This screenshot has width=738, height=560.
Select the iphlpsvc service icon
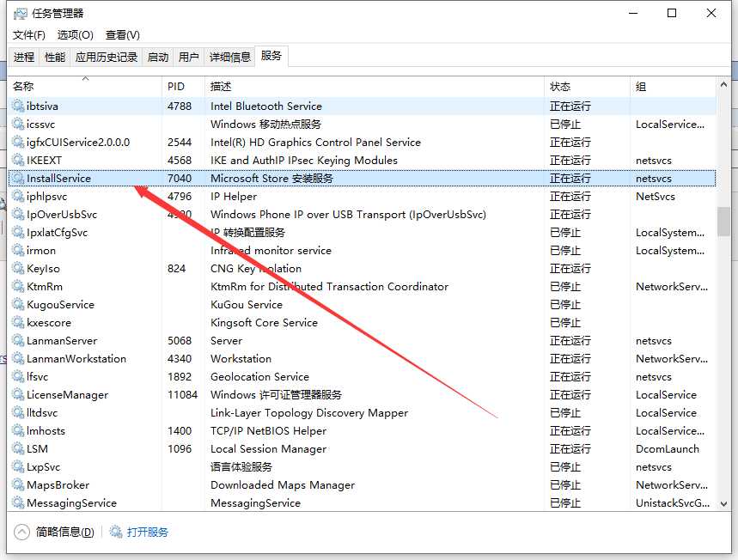18,196
